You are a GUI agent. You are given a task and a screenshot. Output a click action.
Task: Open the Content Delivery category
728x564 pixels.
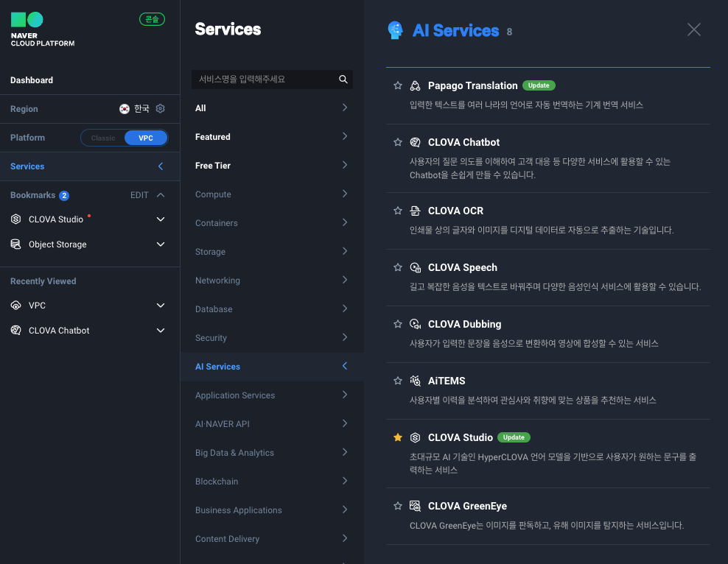[x=272, y=539]
